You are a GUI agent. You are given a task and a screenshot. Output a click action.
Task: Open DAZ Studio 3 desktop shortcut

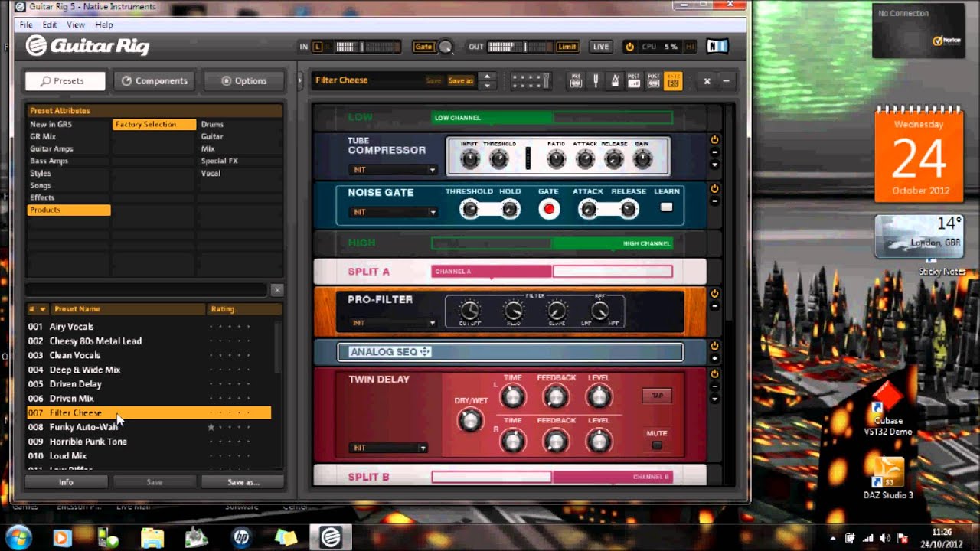tap(888, 478)
